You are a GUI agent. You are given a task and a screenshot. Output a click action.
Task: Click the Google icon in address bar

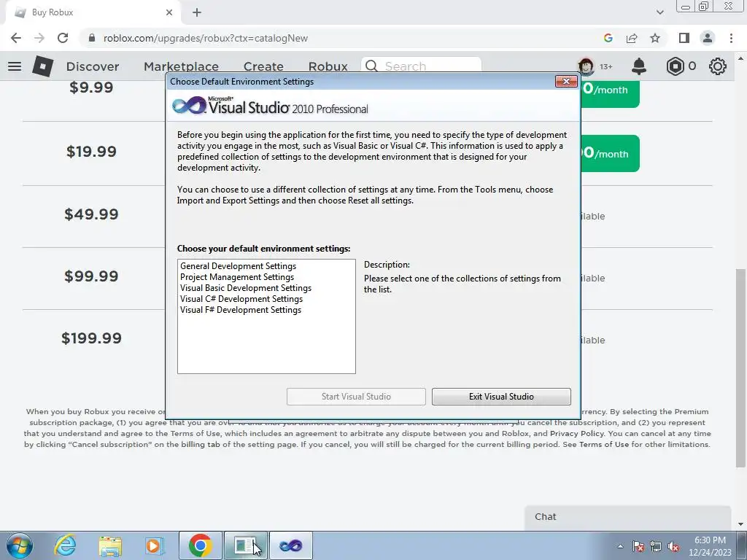coord(608,38)
